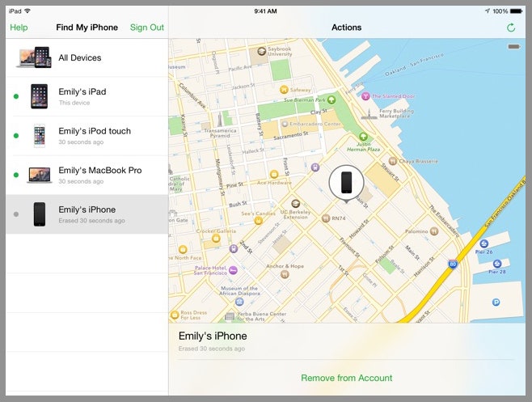Tap Ross Dress For Less marker
Screen dimensions: 532x402
pyautogui.click(x=175, y=315)
